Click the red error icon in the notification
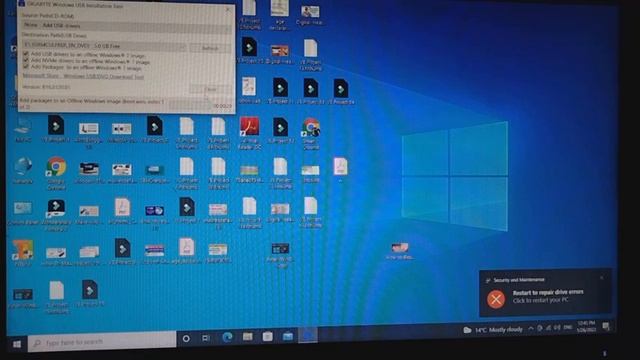The height and width of the screenshot is (360, 640). 496,299
